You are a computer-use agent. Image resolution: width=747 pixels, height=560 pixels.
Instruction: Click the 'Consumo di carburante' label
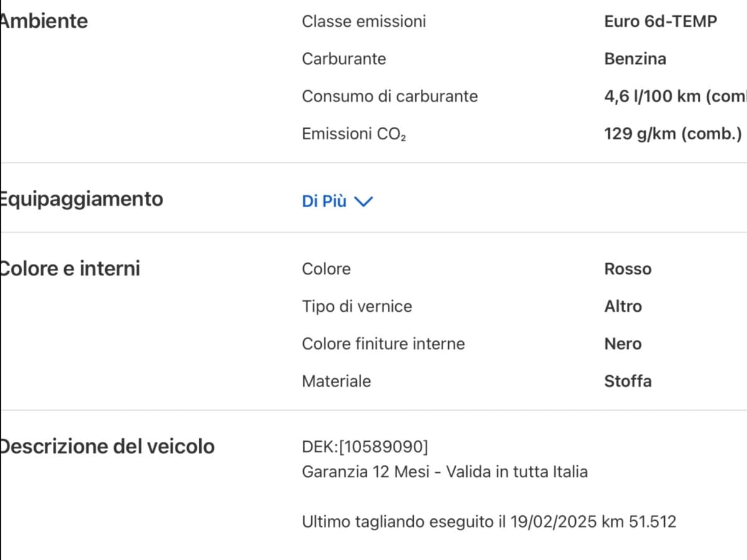pos(390,96)
